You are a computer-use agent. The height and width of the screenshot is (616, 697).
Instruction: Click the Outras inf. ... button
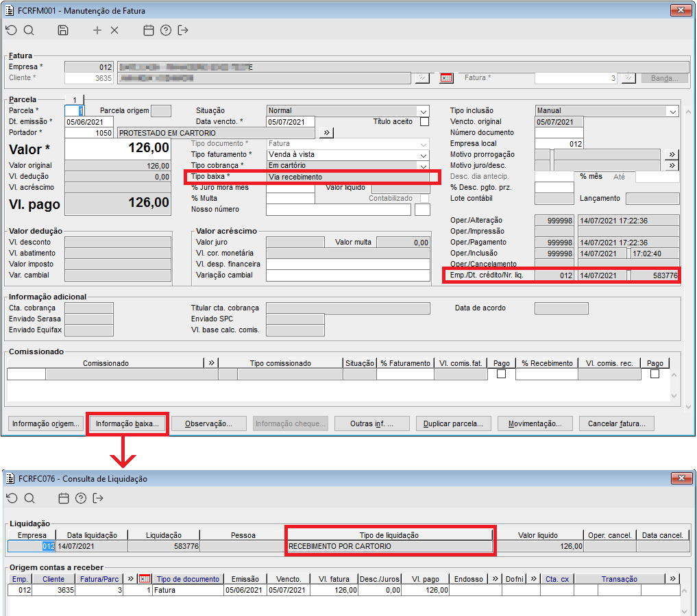372,423
